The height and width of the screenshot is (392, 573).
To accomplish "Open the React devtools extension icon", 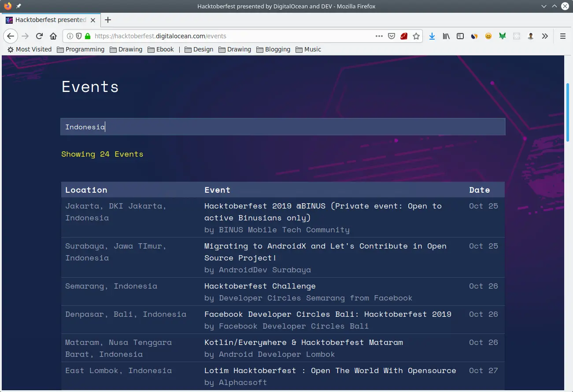I will [517, 36].
